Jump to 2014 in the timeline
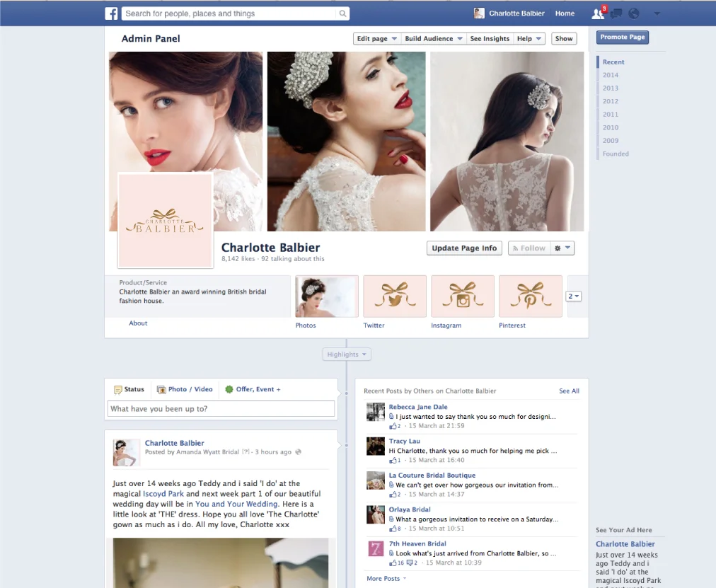 coord(611,75)
